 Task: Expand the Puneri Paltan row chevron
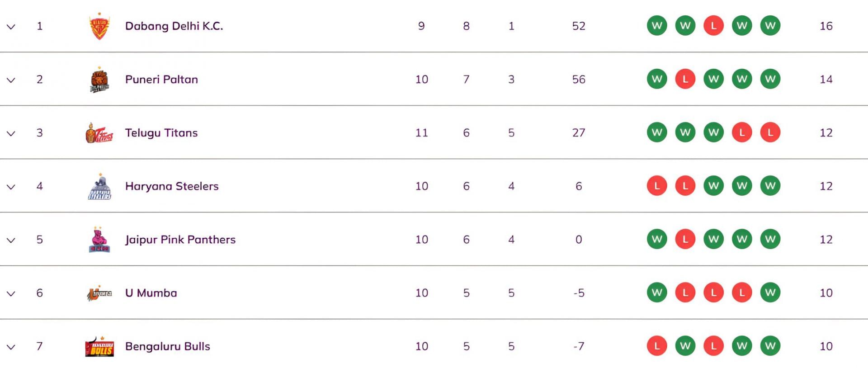click(11, 80)
